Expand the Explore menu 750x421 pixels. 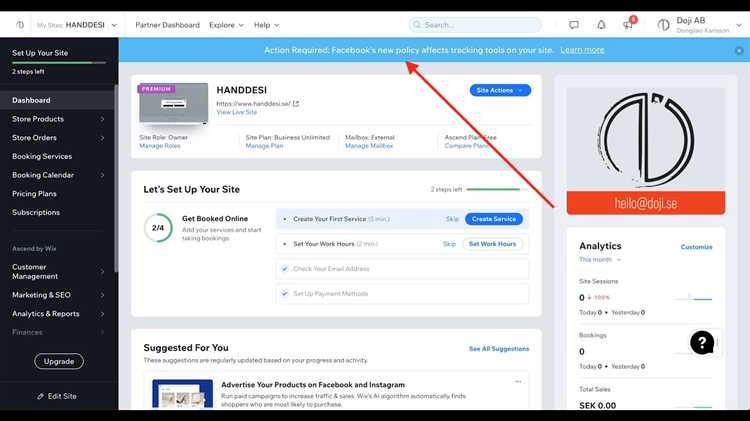point(226,25)
